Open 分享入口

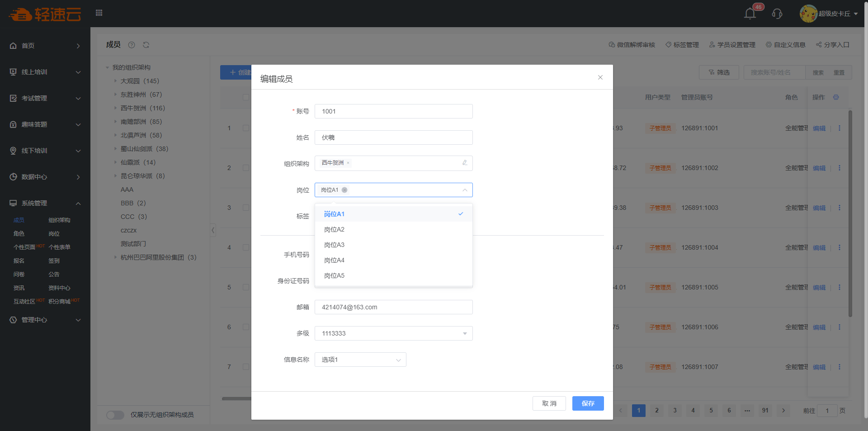833,45
